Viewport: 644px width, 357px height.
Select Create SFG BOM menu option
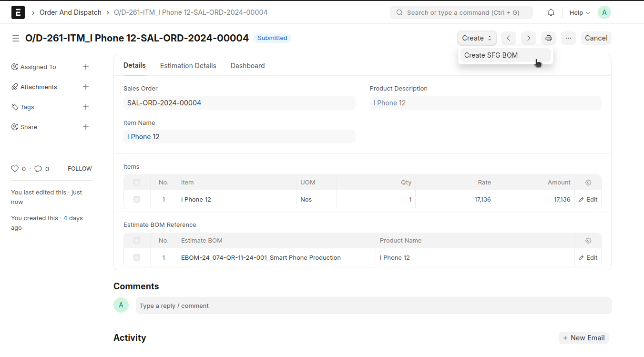491,55
